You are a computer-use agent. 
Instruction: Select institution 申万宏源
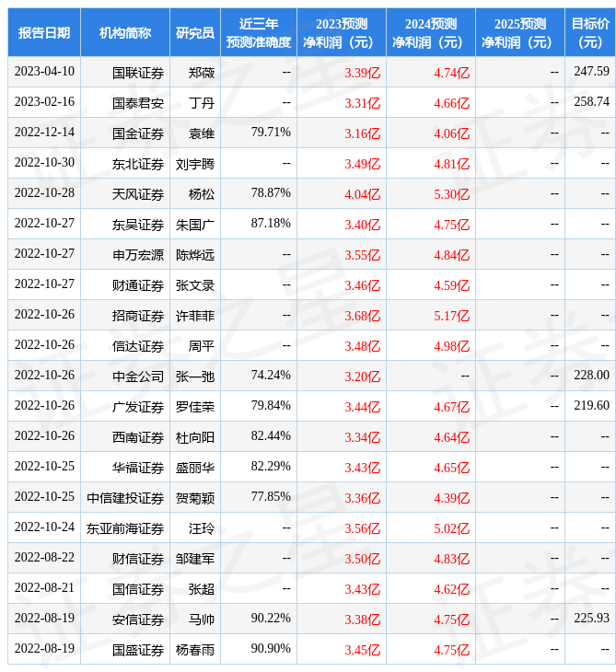(x=138, y=255)
